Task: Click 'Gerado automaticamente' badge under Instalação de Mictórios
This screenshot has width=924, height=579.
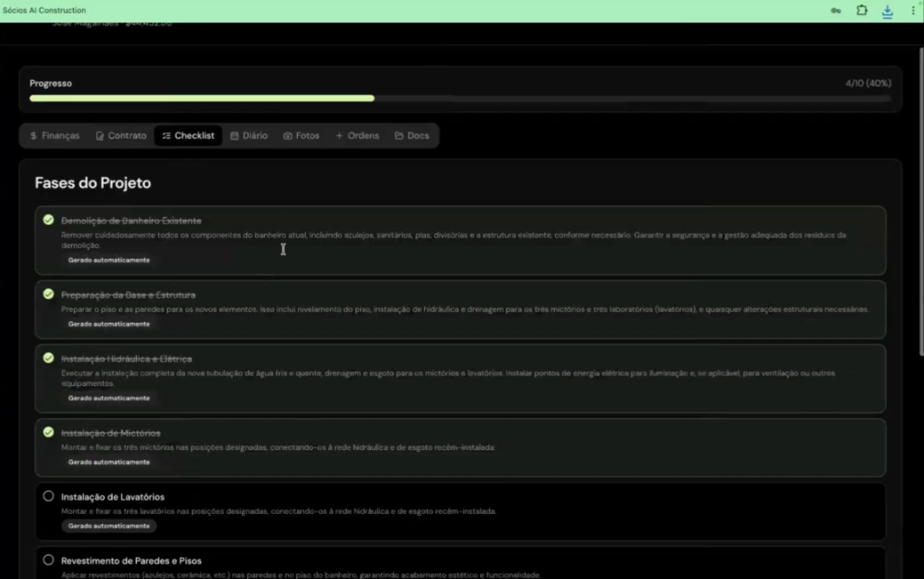Action: pos(109,462)
